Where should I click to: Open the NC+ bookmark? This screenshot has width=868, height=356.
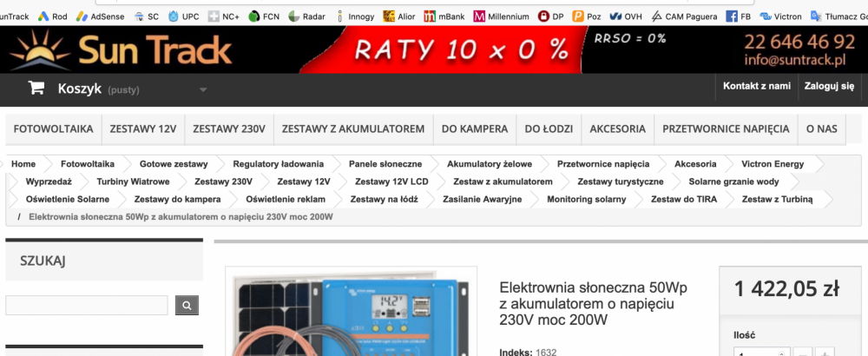(x=224, y=16)
